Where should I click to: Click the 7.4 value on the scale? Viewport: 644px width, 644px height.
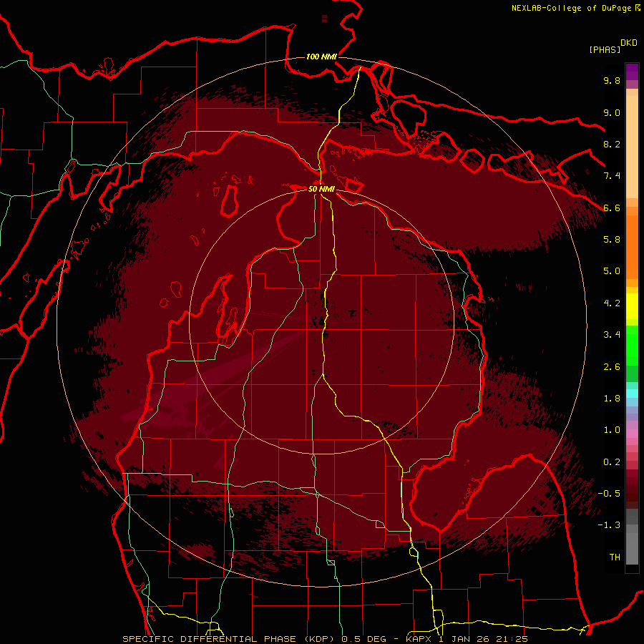pyautogui.click(x=612, y=176)
